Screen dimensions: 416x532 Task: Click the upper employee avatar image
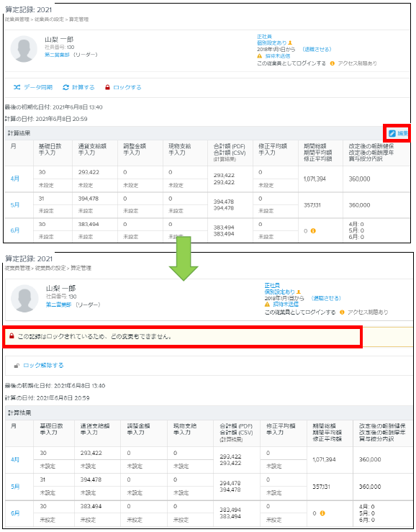point(24,49)
